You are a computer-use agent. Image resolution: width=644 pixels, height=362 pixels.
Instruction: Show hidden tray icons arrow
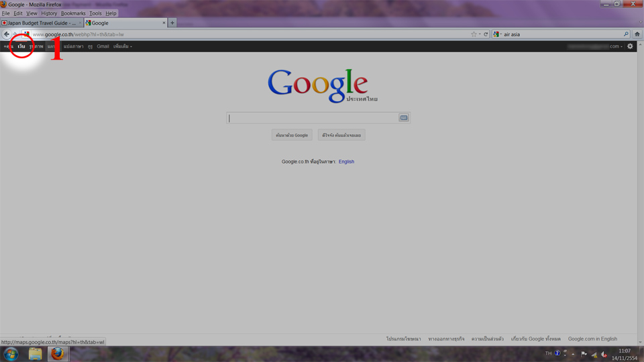[574, 354]
